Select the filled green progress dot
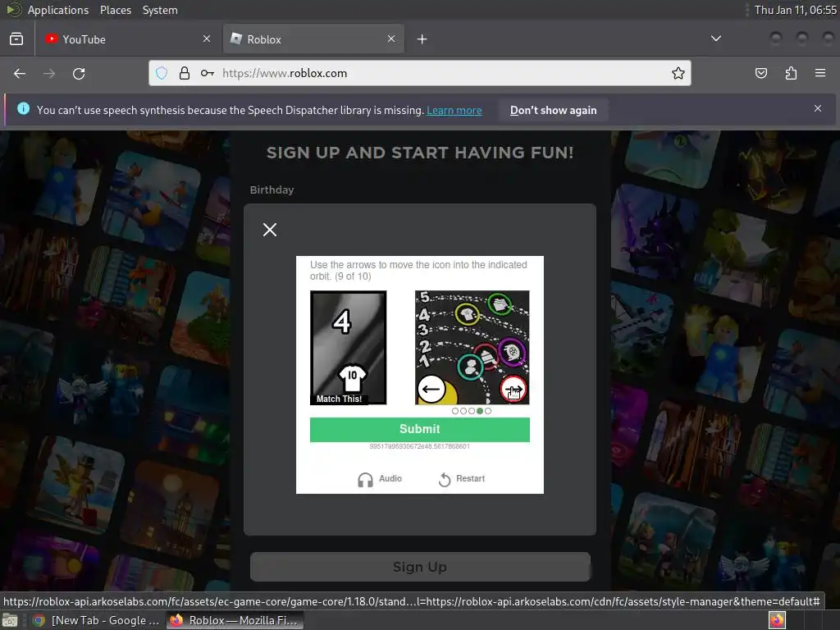The image size is (840, 630). tap(480, 411)
